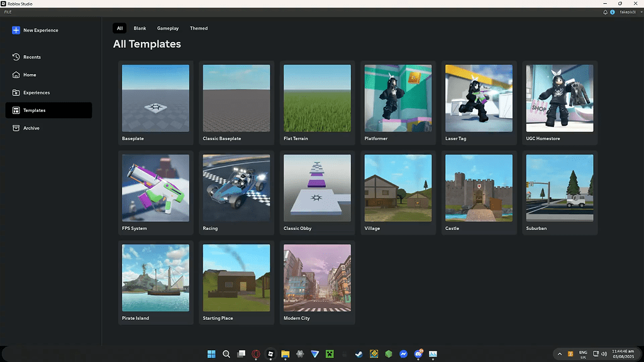Open the blue triangle taskbar app

click(315, 354)
